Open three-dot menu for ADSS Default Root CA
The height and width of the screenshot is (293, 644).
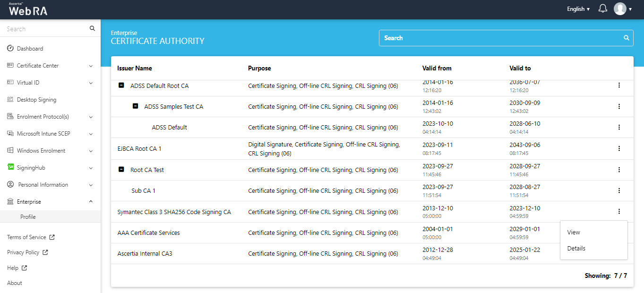619,86
